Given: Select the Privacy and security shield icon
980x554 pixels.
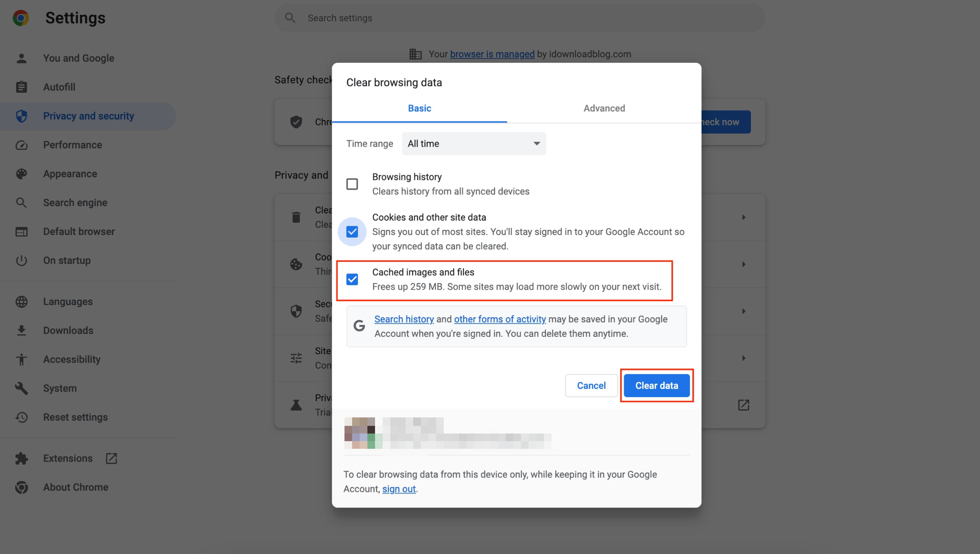Looking at the screenshot, I should tap(21, 116).
